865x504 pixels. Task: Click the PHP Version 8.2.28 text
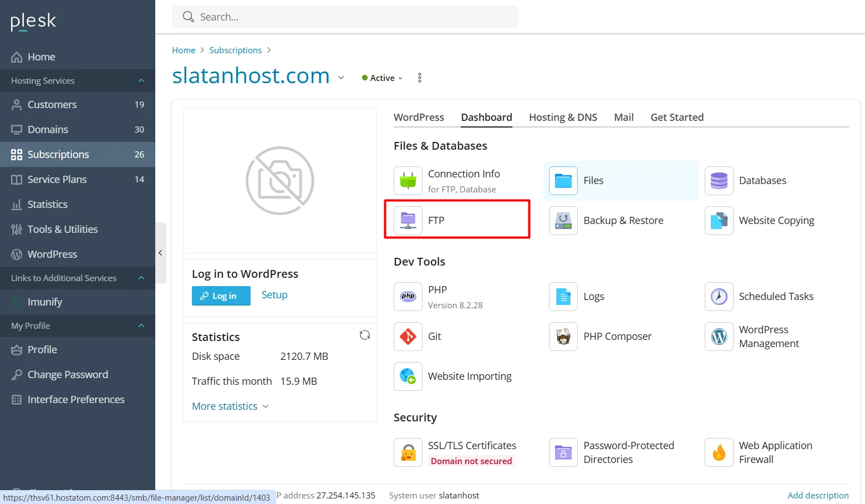tap(455, 306)
